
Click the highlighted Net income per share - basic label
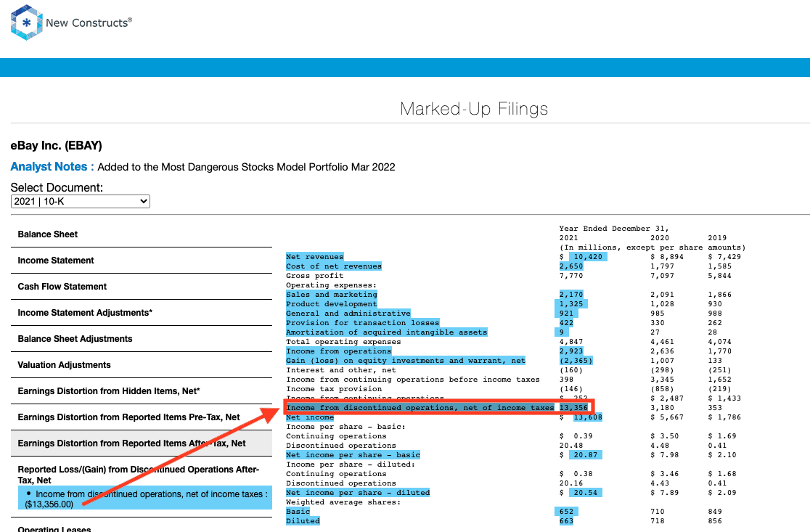pos(353,455)
